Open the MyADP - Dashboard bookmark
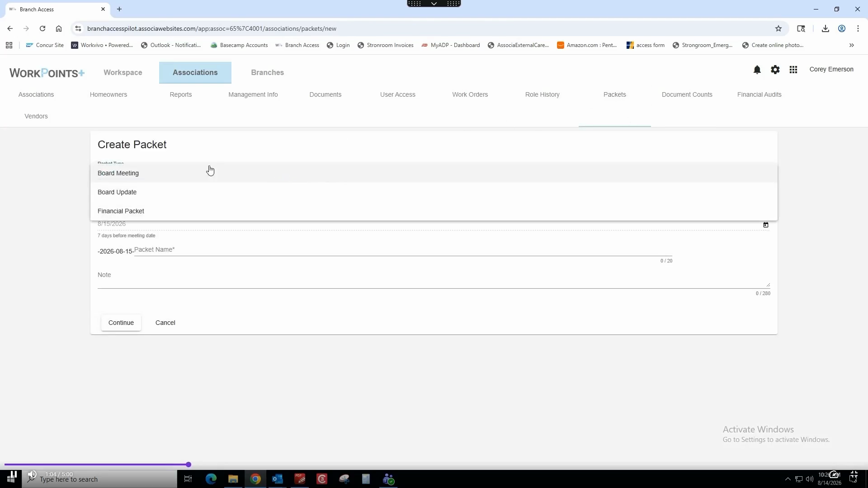This screenshot has width=868, height=488. [x=450, y=45]
